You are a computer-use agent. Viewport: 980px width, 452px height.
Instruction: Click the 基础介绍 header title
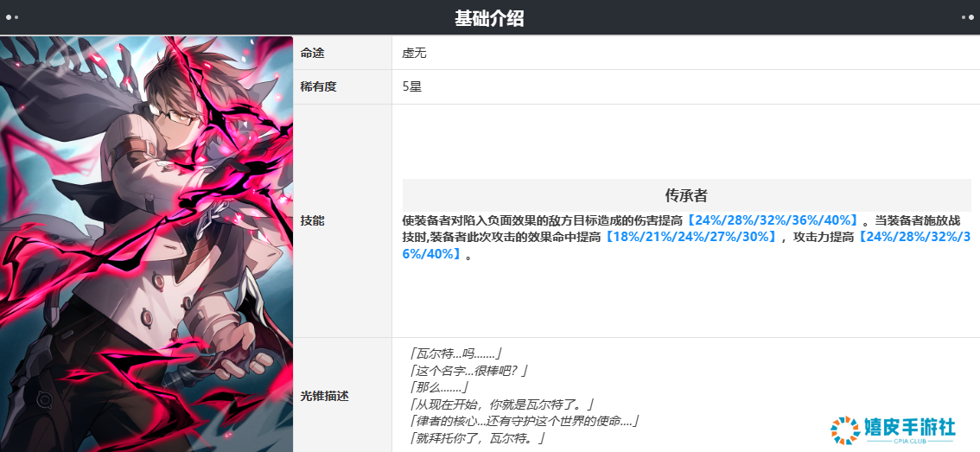(489, 18)
